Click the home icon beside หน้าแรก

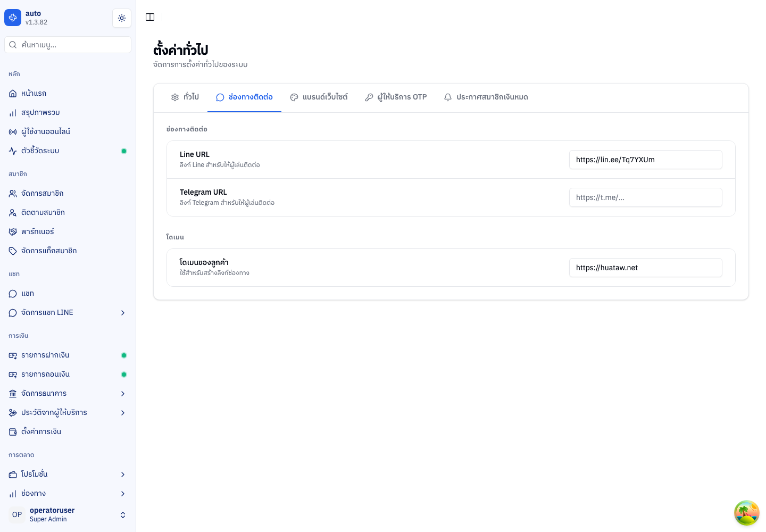tap(13, 94)
